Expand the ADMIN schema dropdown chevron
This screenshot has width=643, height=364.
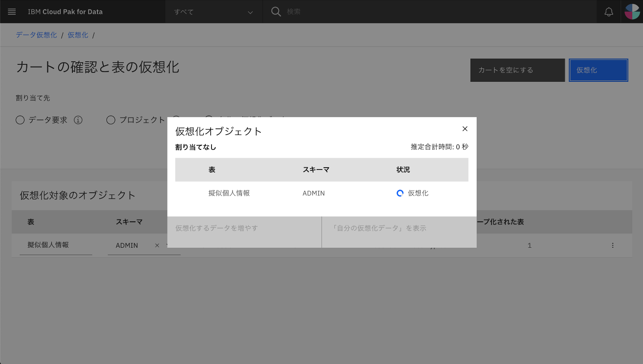[x=167, y=245]
